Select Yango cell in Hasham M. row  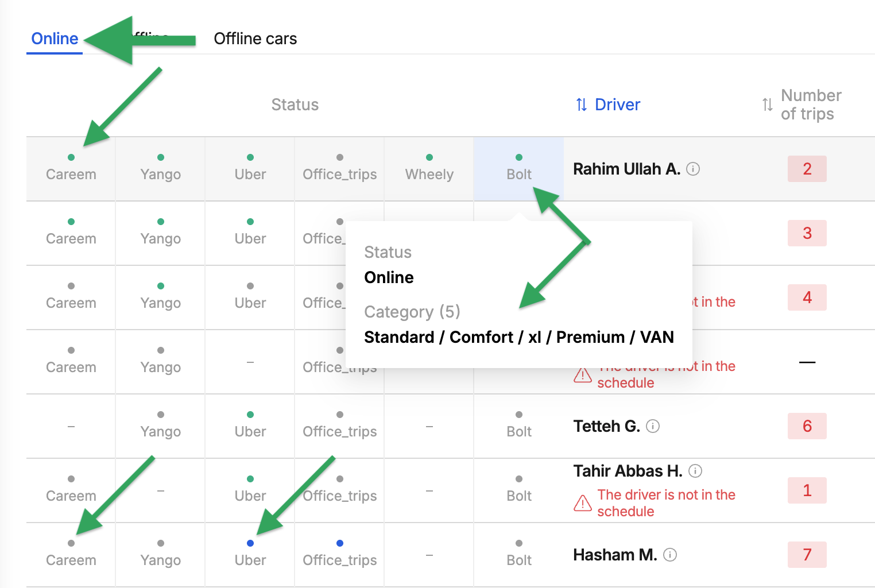(x=161, y=555)
